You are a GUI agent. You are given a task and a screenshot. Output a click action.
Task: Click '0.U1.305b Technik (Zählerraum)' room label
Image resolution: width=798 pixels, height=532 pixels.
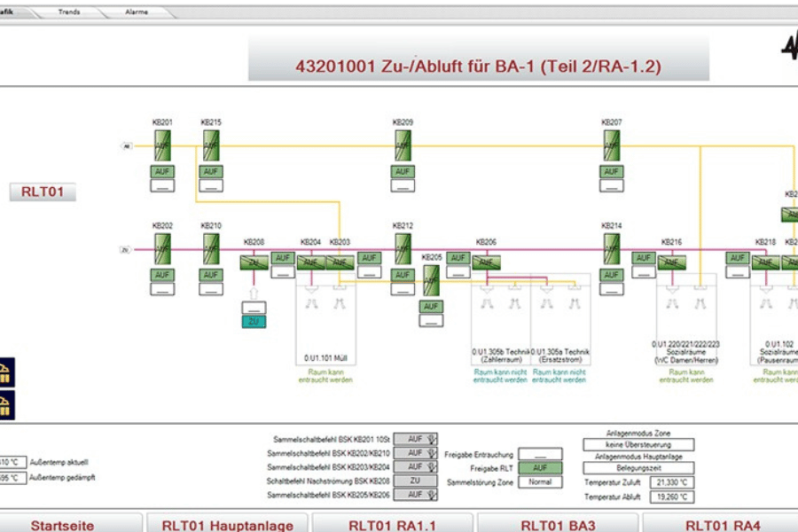tap(501, 356)
